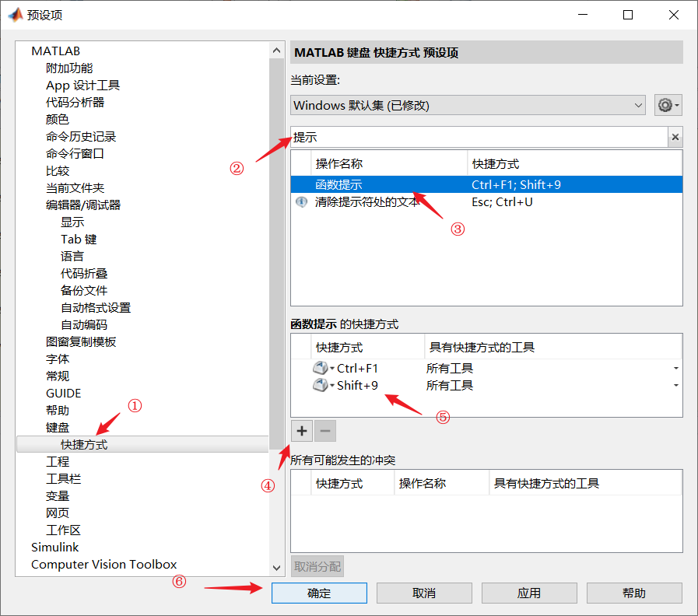Viewport: 698px width, 616px height.
Task: Open 图窗复制模板 preferences
Action: coord(81,341)
